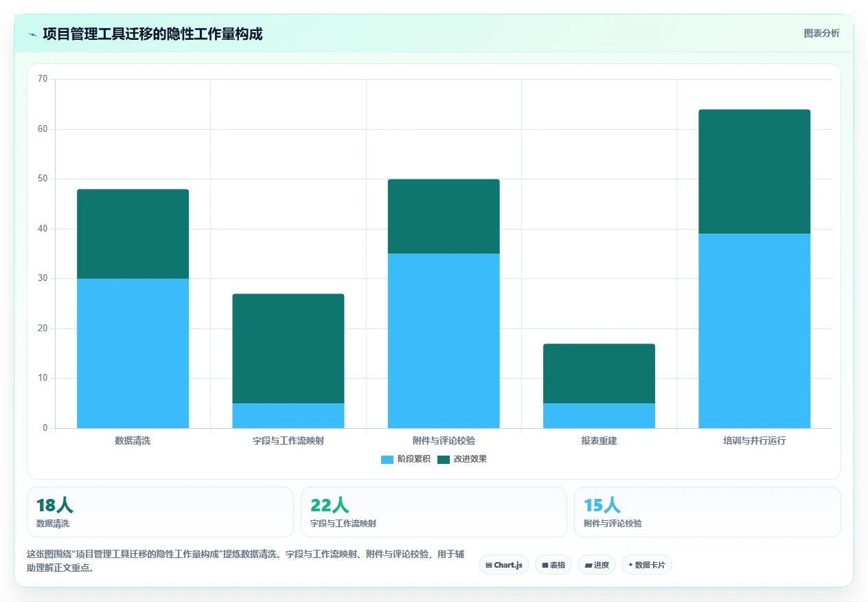The image size is (868, 602).
Task: Select the 表格 tag chip
Action: (553, 565)
